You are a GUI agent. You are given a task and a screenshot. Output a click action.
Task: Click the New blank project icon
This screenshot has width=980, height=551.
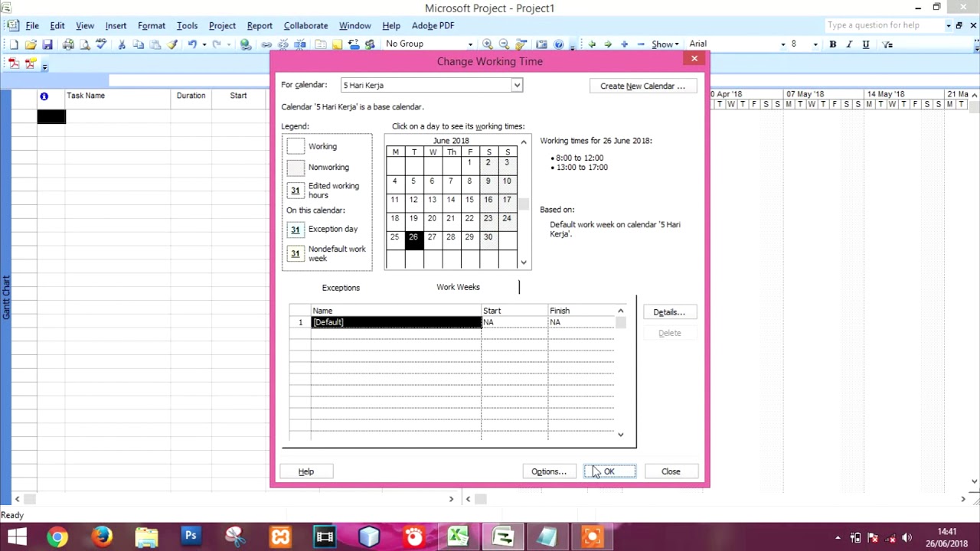(x=14, y=44)
